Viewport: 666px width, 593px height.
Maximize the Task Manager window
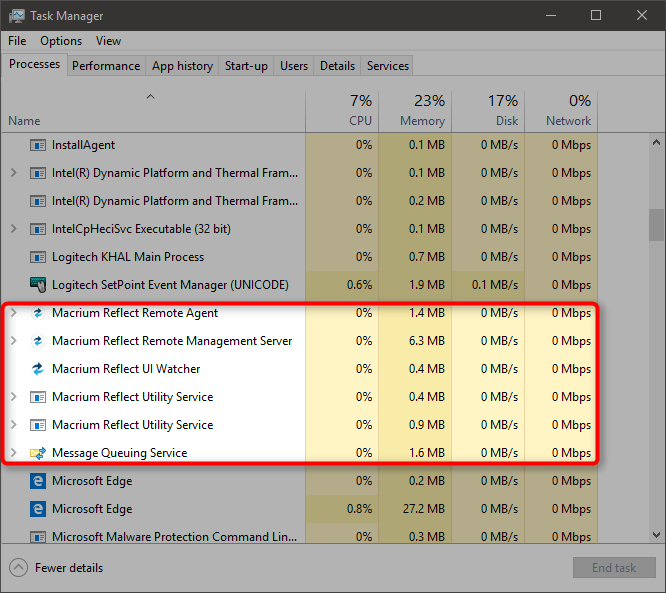pos(596,15)
